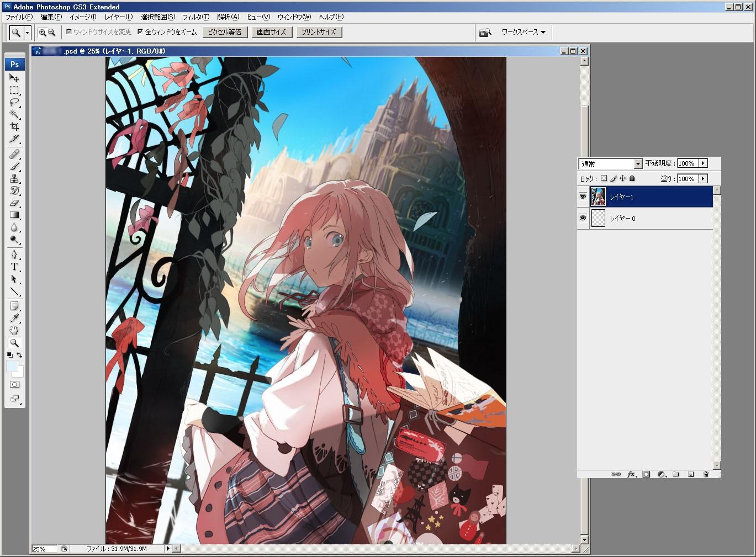
Task: Activate the Hand tool
Action: pyautogui.click(x=14, y=330)
